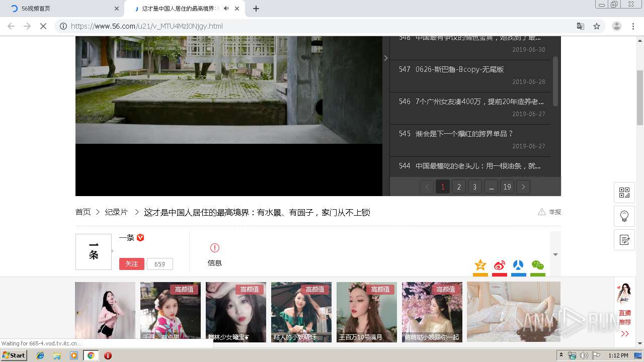Click the 659 follower count box

point(160,264)
